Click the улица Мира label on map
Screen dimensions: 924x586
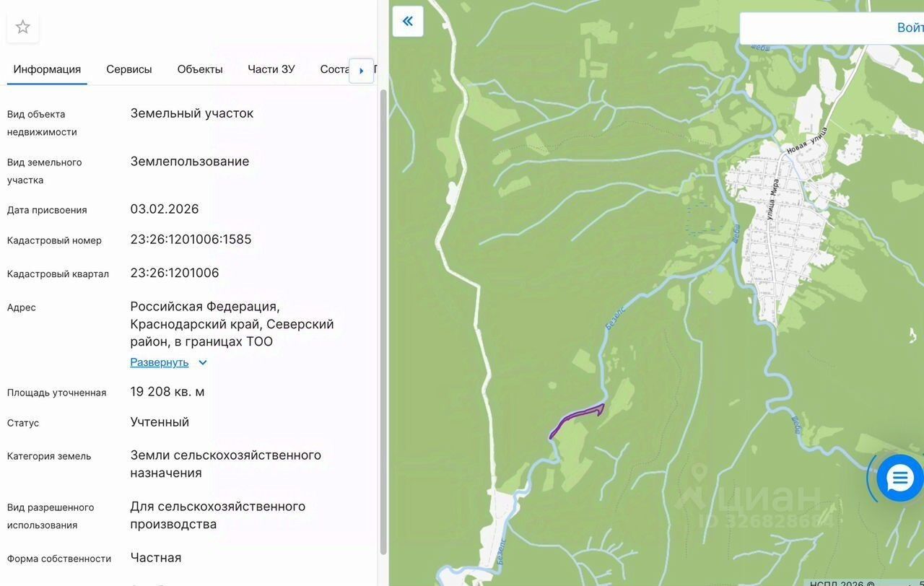click(772, 200)
